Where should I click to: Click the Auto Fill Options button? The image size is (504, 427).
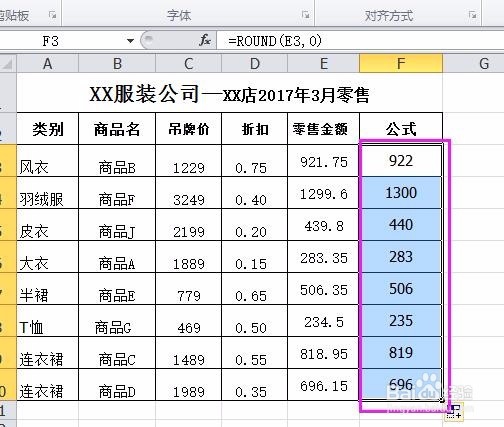coord(454,412)
